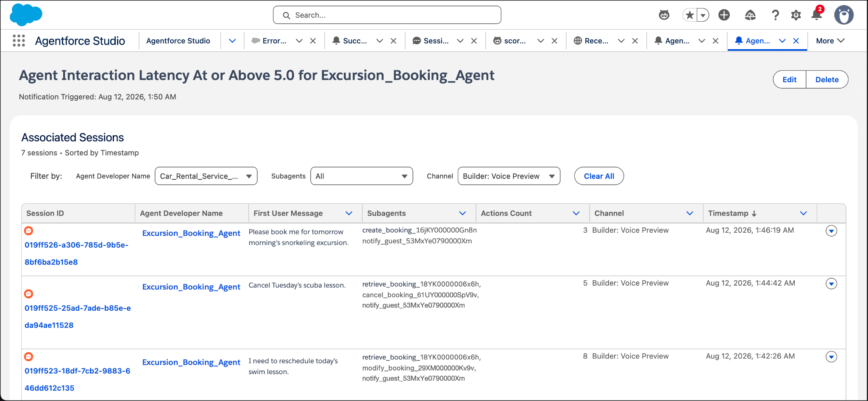Open the Notifications bell with badge
Image resolution: width=868 pixels, height=401 pixels.
[x=817, y=14]
